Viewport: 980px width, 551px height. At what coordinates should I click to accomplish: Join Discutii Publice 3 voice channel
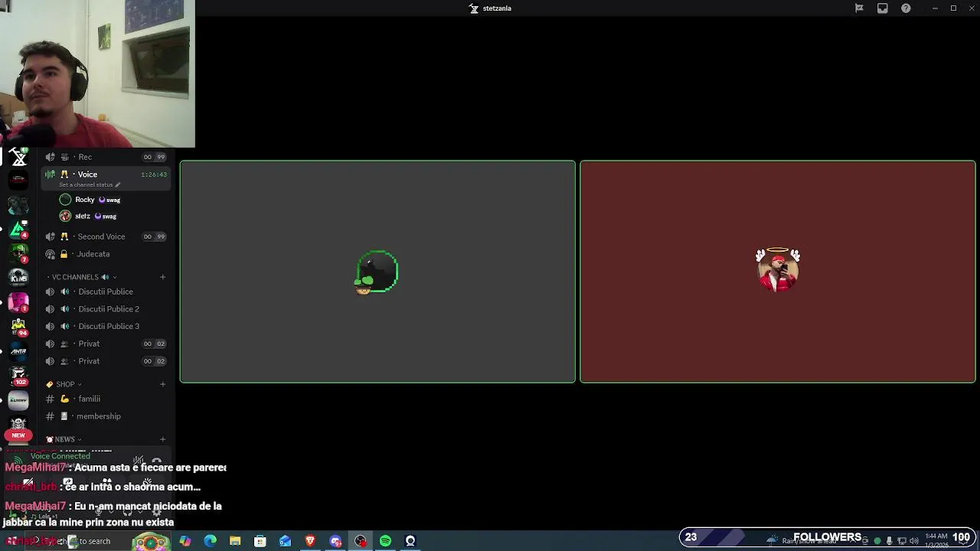(106, 326)
